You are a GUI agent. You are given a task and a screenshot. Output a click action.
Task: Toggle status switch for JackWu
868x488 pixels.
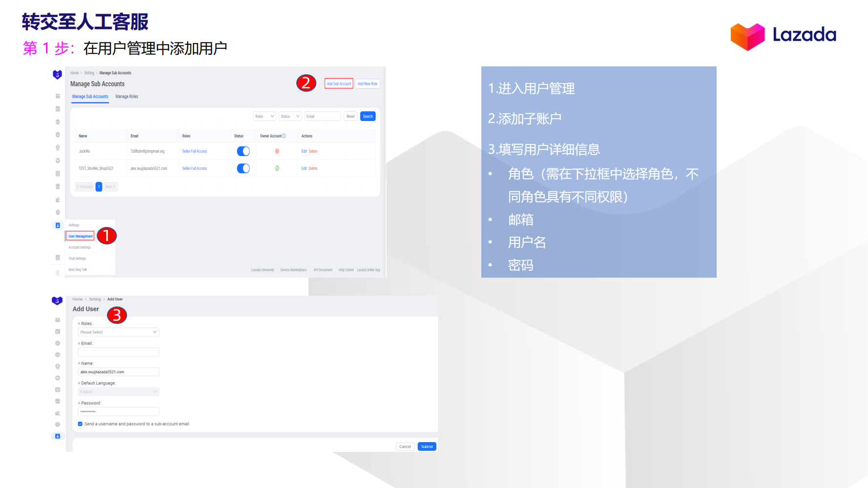pos(243,151)
